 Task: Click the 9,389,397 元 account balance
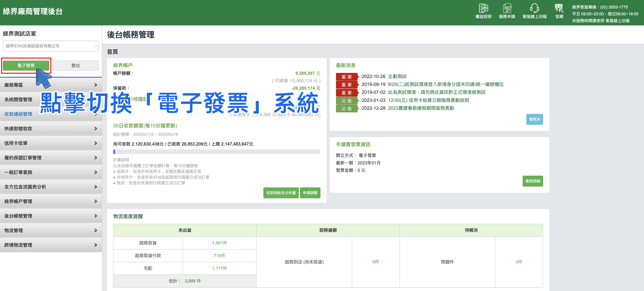pos(307,73)
